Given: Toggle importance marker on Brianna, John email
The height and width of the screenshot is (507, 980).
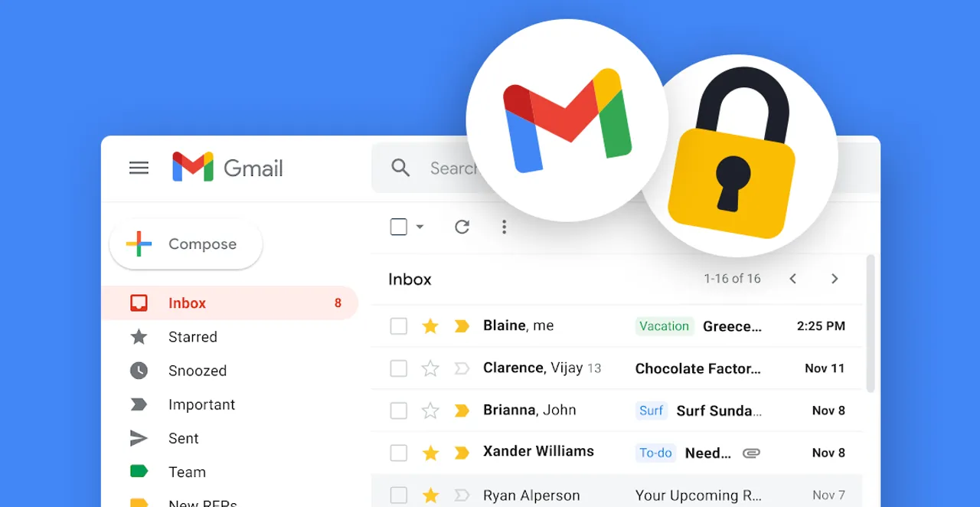Looking at the screenshot, I should (x=462, y=411).
